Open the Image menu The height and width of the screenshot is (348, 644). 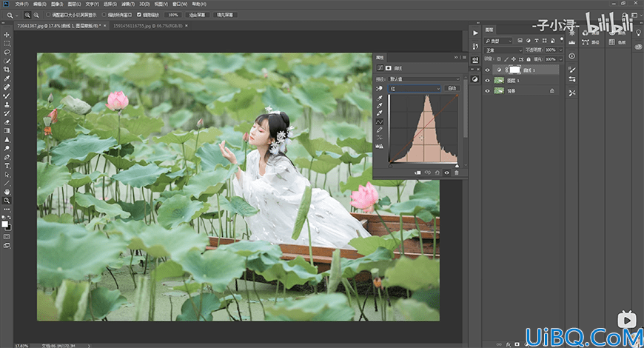click(56, 4)
